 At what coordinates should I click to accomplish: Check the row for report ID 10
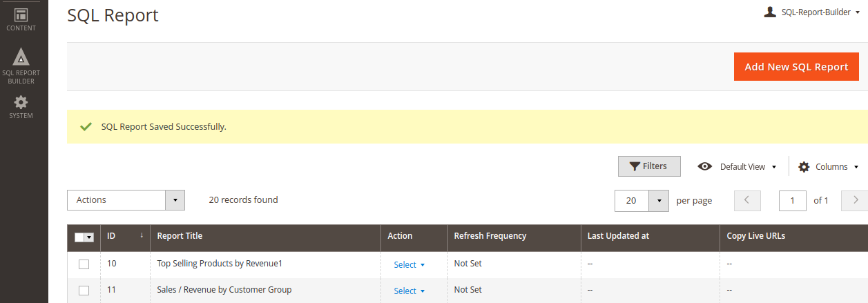pyautogui.click(x=84, y=264)
